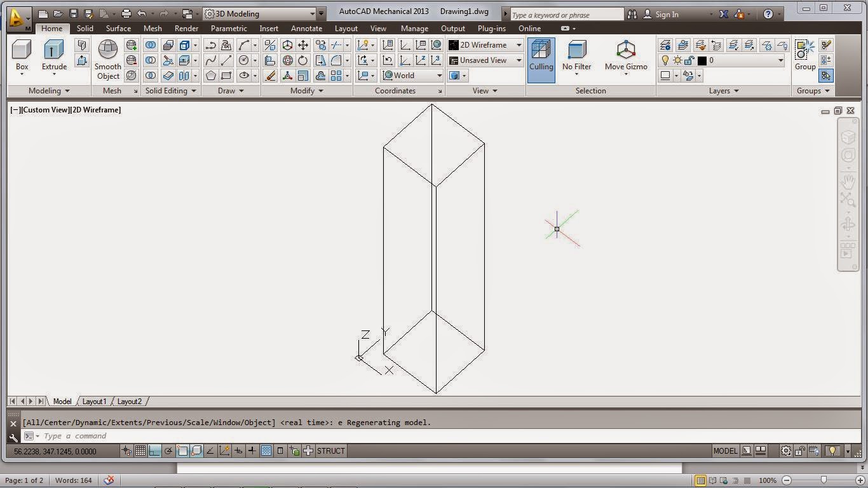This screenshot has height=488, width=868.
Task: Open the 3D Modeling workspace dropdown
Action: point(311,13)
